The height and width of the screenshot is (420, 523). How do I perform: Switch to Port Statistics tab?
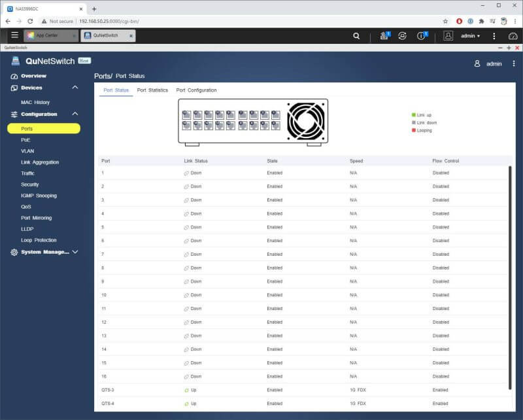tap(152, 90)
